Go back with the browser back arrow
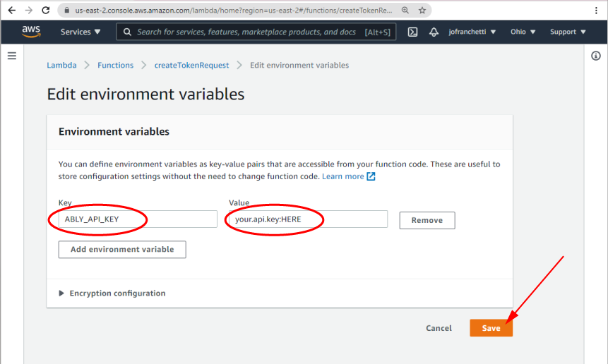The height and width of the screenshot is (364, 608). click(12, 10)
